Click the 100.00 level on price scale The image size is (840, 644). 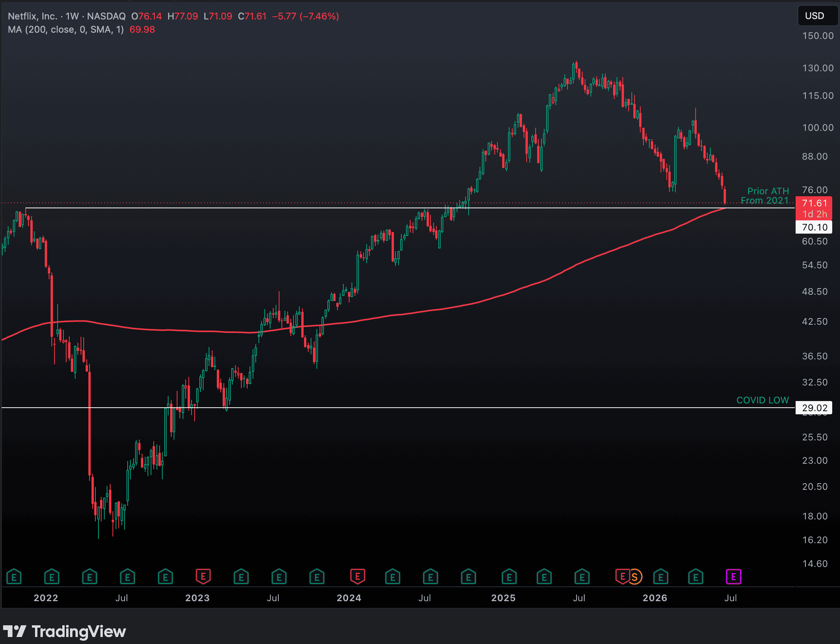(818, 128)
